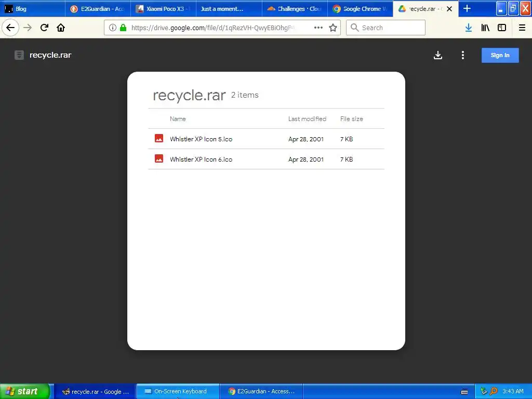Click the 7 KB size of Icon 5.ico
The image size is (532, 399).
coord(347,139)
